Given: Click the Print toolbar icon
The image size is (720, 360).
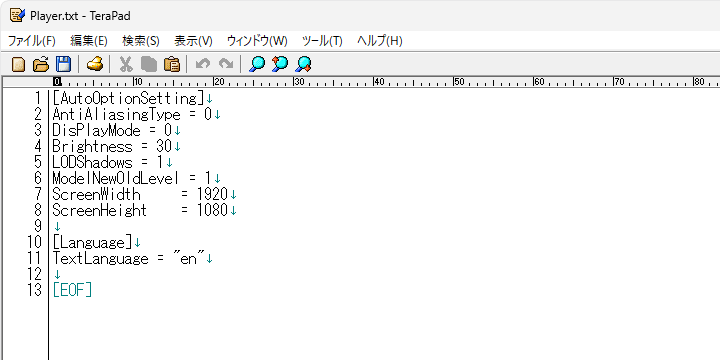Looking at the screenshot, I should [x=95, y=64].
